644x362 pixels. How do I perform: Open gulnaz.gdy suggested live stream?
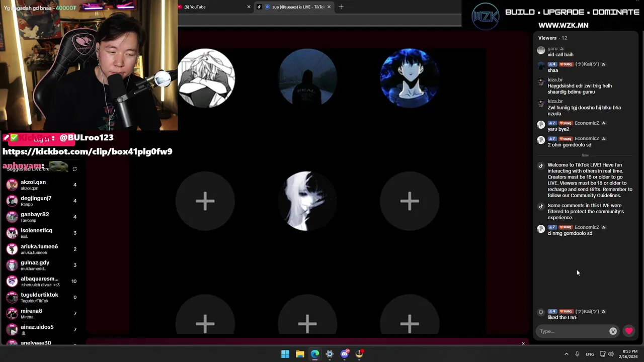pyautogui.click(x=42, y=265)
